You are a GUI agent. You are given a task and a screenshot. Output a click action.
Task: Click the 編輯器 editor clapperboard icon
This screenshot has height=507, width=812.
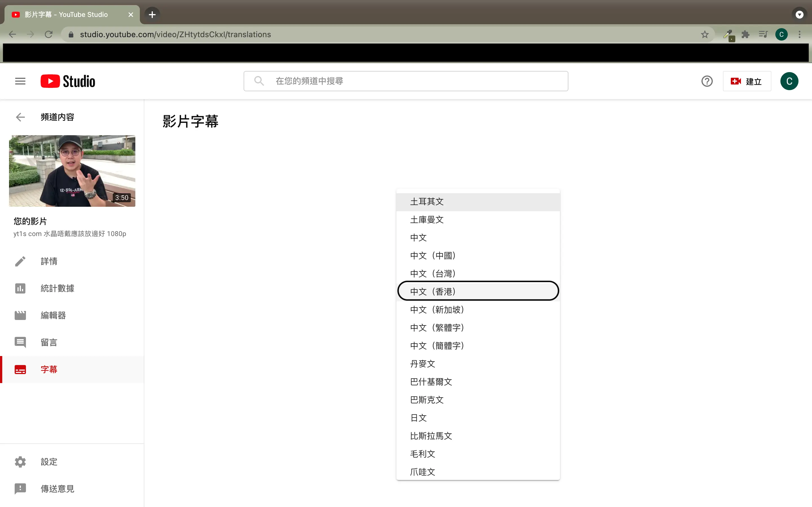click(x=20, y=315)
